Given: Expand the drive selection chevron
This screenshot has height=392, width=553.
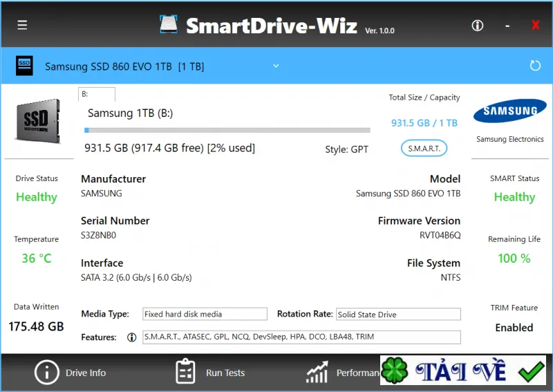Looking at the screenshot, I should coord(276,66).
